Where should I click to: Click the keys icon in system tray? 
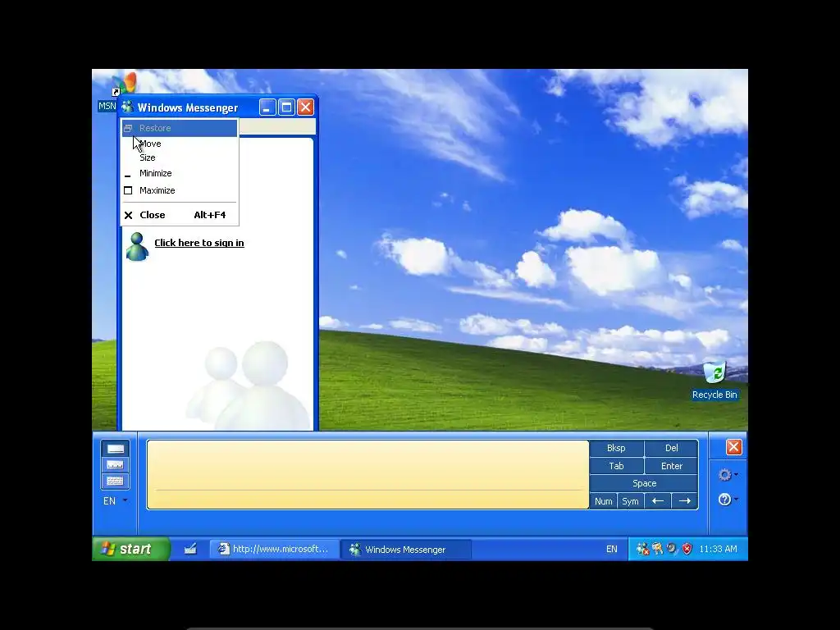657,549
